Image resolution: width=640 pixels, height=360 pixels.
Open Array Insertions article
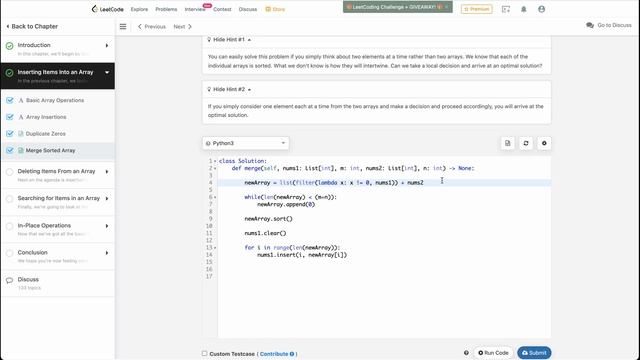coord(46,117)
